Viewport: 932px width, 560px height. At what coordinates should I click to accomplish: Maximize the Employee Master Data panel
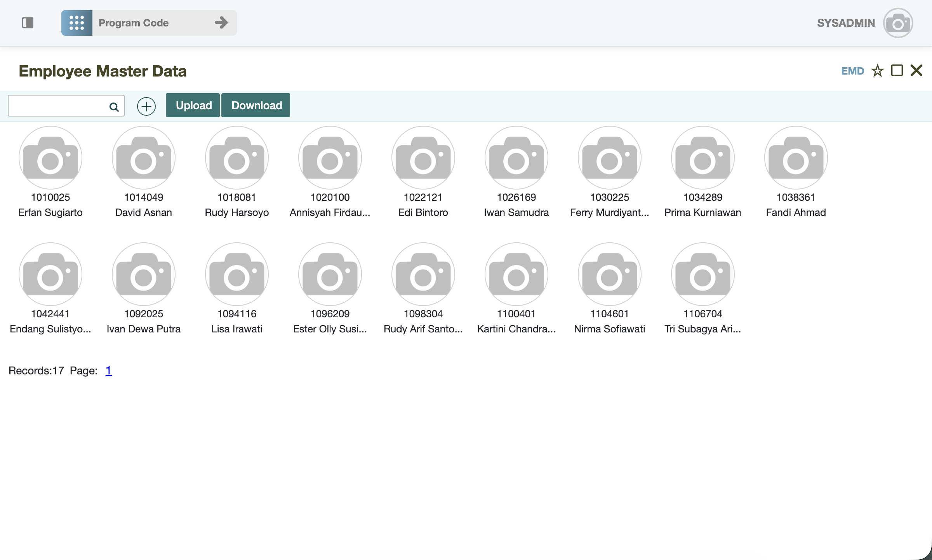[897, 71]
